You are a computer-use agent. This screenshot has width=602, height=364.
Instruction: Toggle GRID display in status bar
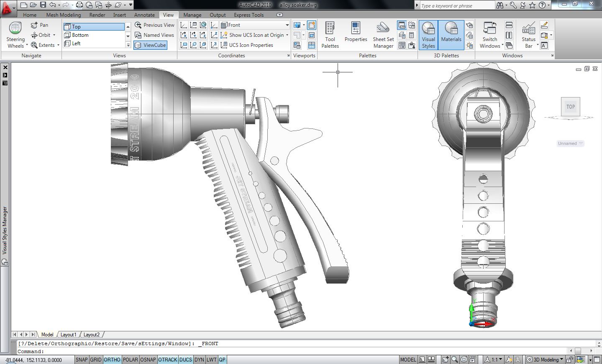pos(96,359)
